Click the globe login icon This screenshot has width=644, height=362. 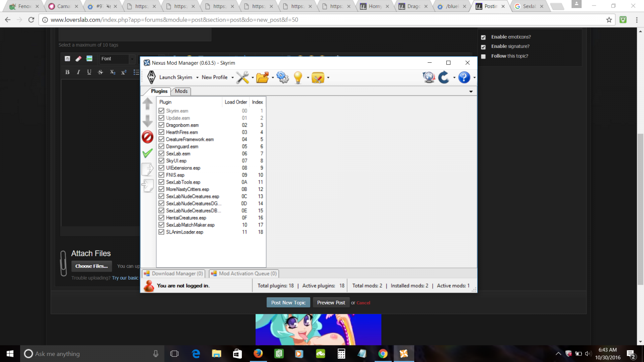[x=429, y=77]
